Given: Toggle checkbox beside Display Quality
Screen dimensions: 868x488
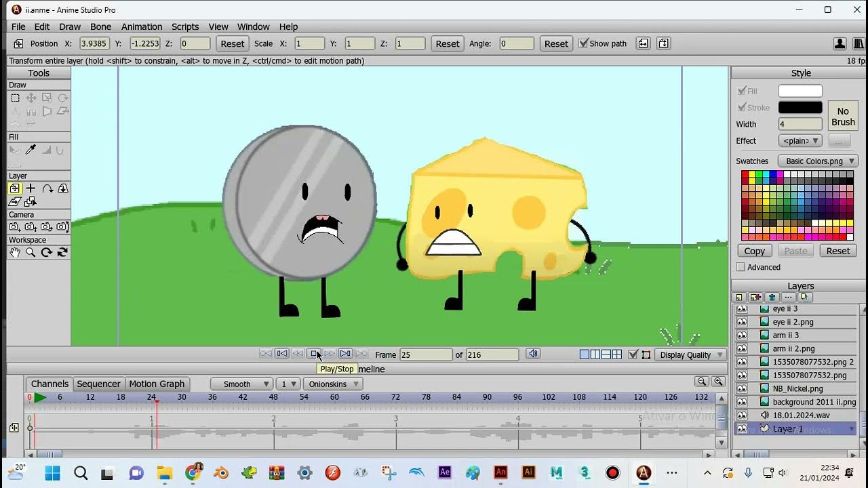Looking at the screenshot, I should (x=633, y=354).
